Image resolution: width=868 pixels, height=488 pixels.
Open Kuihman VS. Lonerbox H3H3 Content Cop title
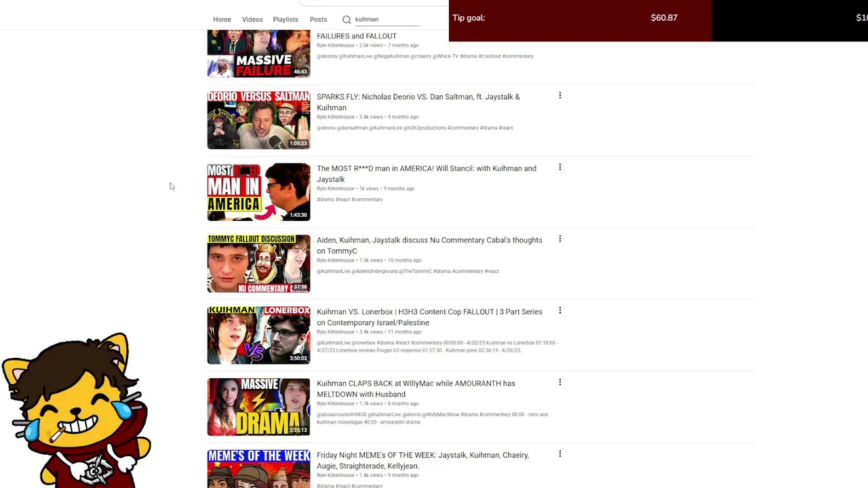[x=429, y=317]
